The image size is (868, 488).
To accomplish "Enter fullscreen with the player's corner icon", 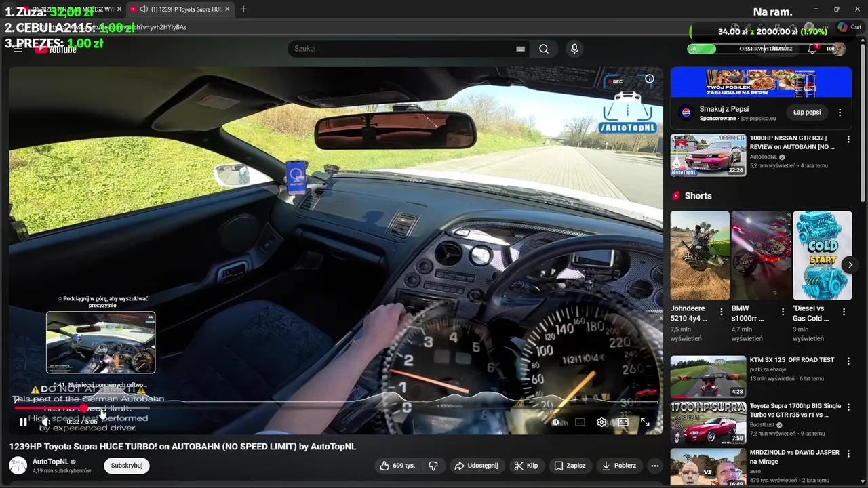I will (x=645, y=422).
